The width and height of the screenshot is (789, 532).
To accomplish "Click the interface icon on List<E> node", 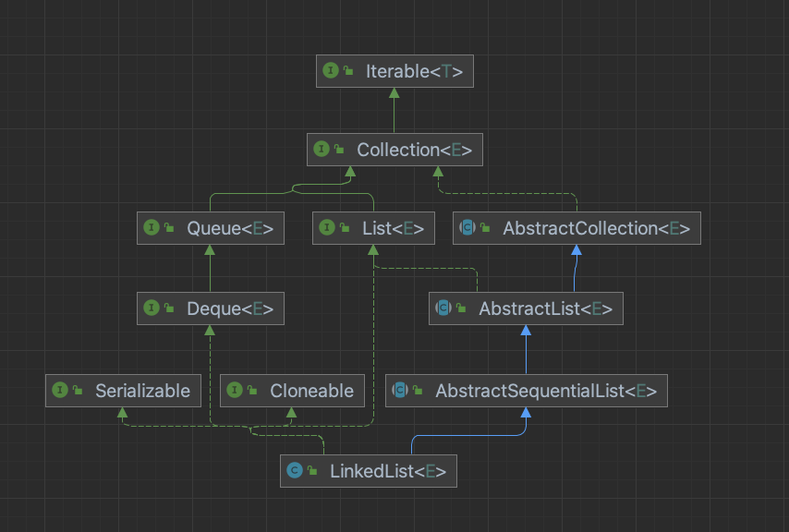I will coord(327,227).
